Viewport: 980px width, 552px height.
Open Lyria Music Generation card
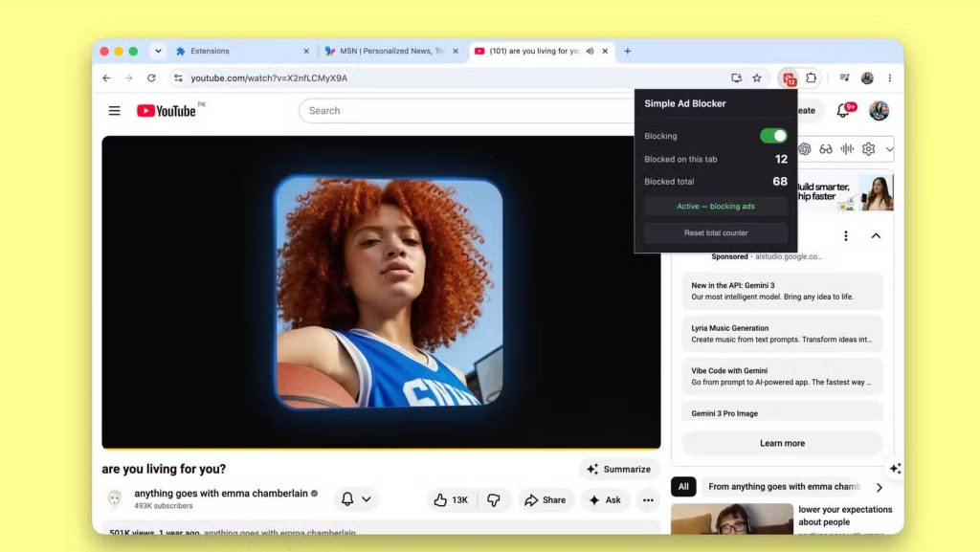click(782, 334)
